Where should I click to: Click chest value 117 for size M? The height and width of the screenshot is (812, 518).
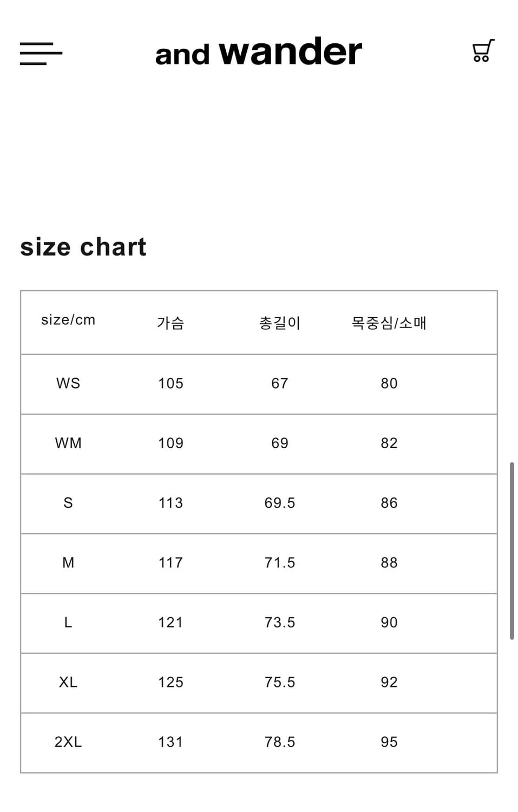[171, 563]
